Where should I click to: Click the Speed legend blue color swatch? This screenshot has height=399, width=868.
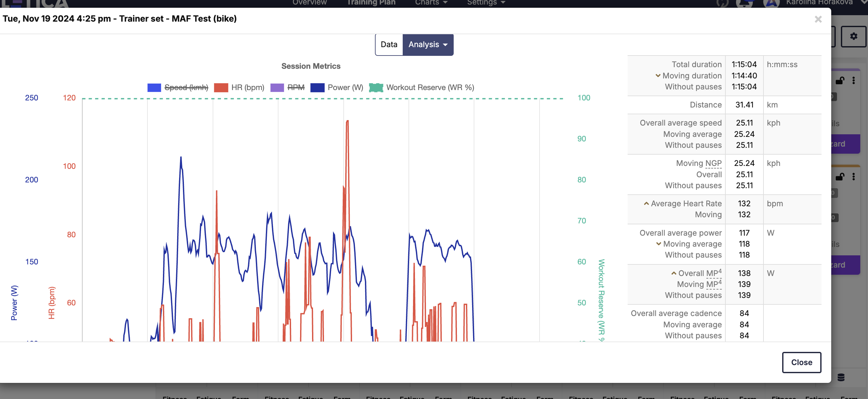click(154, 87)
